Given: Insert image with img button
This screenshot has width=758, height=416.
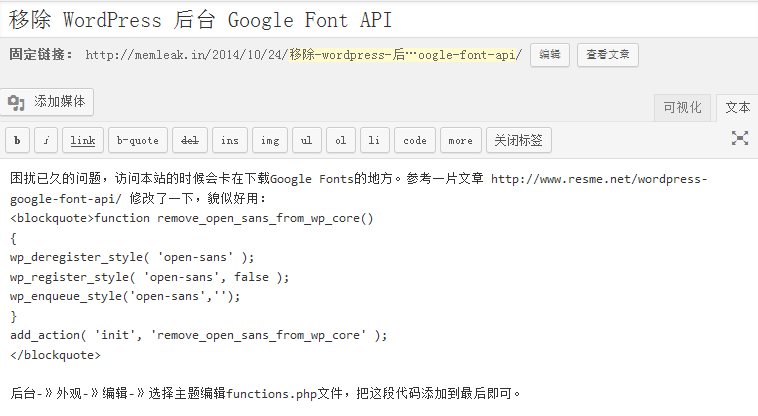Looking at the screenshot, I should click(x=270, y=140).
